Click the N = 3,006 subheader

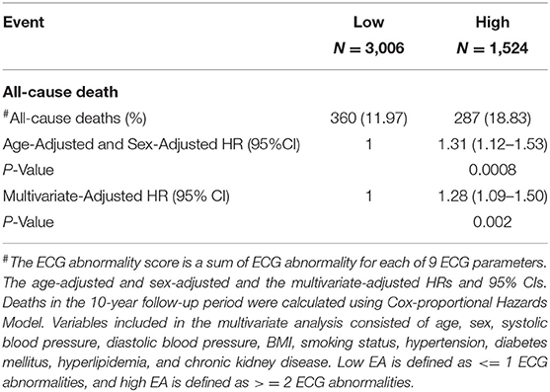point(368,47)
